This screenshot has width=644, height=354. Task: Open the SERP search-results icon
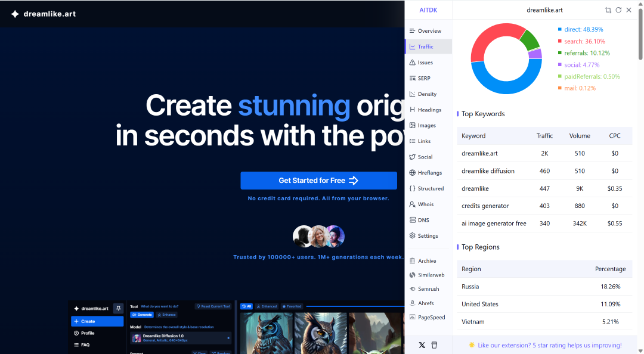point(413,78)
